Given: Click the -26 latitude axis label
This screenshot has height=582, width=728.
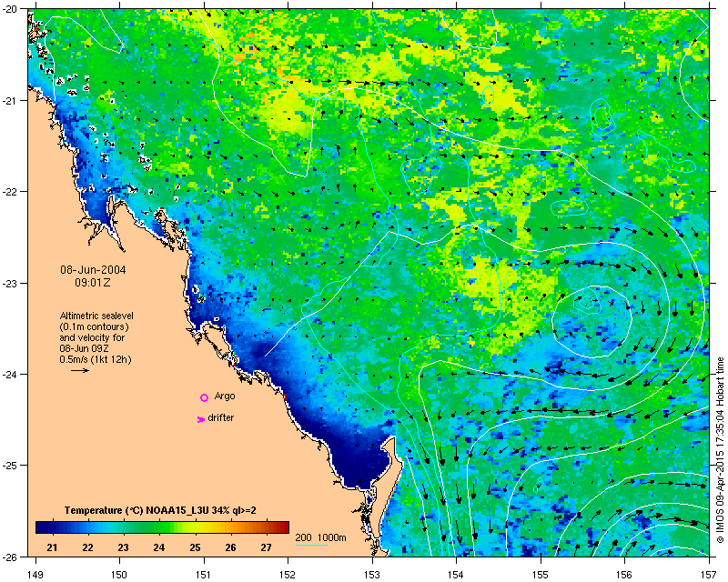Looking at the screenshot, I should pyautogui.click(x=10, y=557).
